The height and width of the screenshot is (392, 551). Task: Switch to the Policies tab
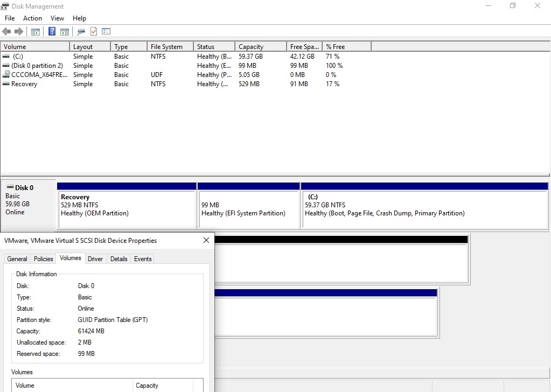[44, 259]
